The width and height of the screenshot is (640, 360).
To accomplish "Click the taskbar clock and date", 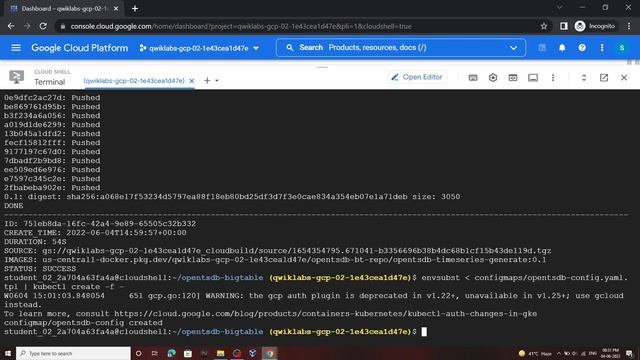I will [611, 353].
